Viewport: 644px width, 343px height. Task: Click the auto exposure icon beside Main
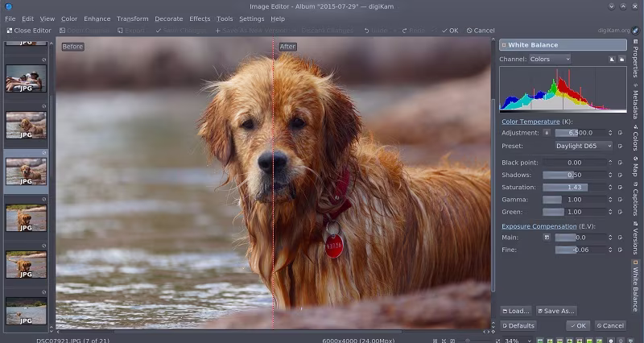click(547, 238)
